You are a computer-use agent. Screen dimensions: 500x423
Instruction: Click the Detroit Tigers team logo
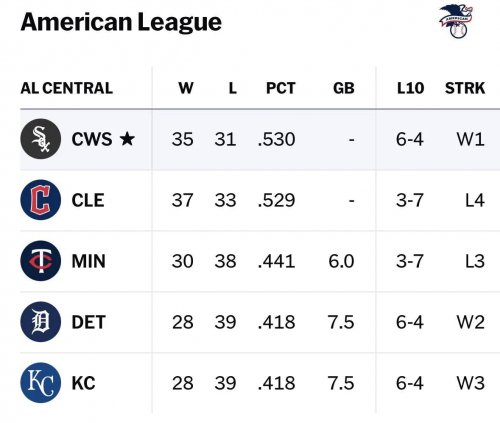point(41,322)
